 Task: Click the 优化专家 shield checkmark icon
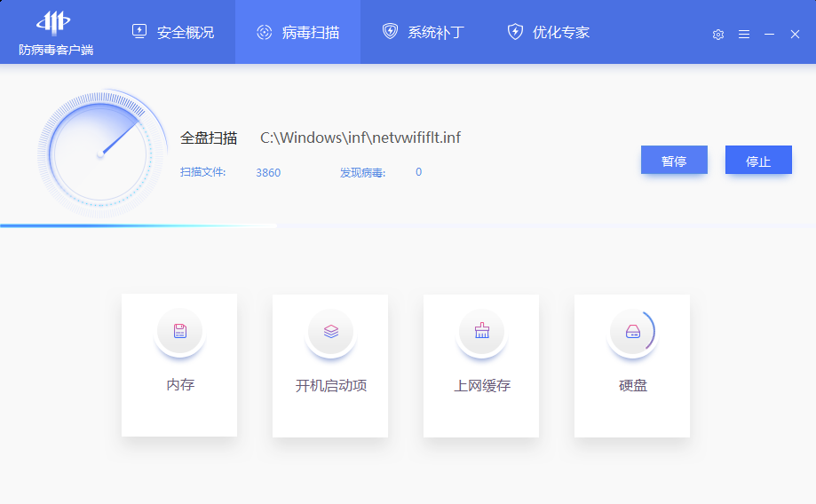[x=515, y=32]
